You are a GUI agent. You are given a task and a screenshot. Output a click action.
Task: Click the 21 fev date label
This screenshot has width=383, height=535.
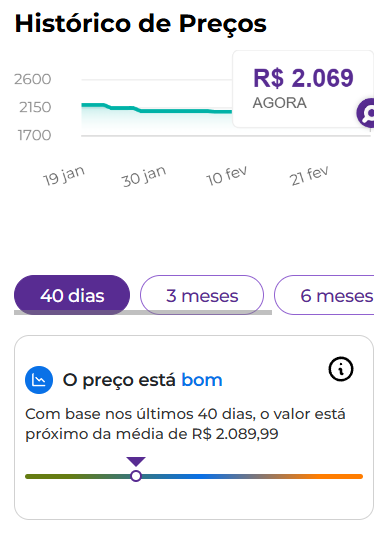(x=309, y=175)
